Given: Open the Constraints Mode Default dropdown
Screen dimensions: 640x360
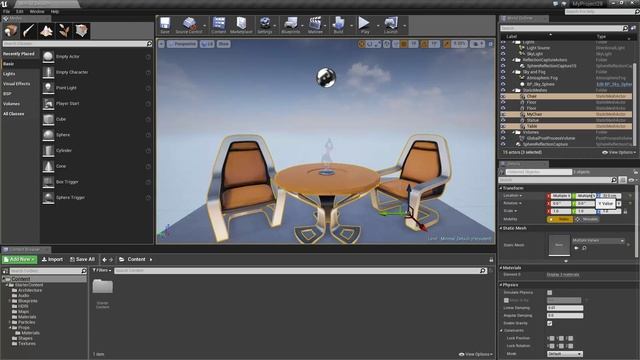Looking at the screenshot, I should [565, 354].
